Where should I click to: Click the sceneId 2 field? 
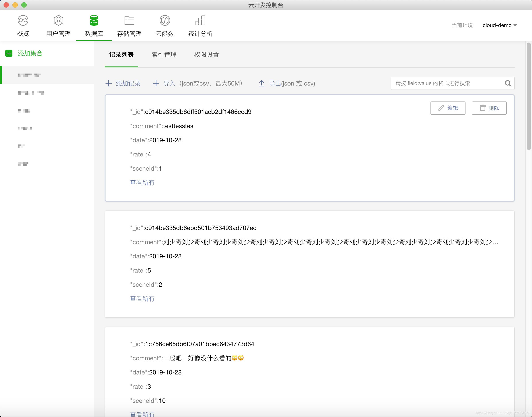[146, 285]
